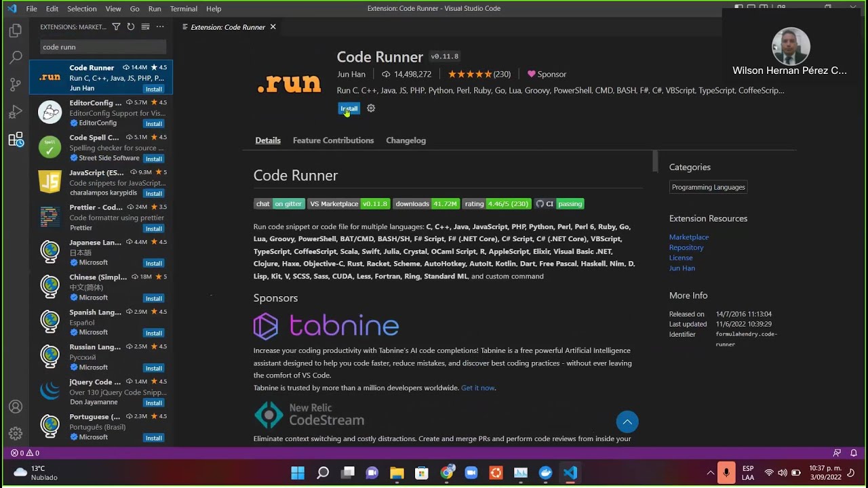Image resolution: width=868 pixels, height=488 pixels.
Task: Close the Extension: Code Runner tab
Action: (273, 27)
